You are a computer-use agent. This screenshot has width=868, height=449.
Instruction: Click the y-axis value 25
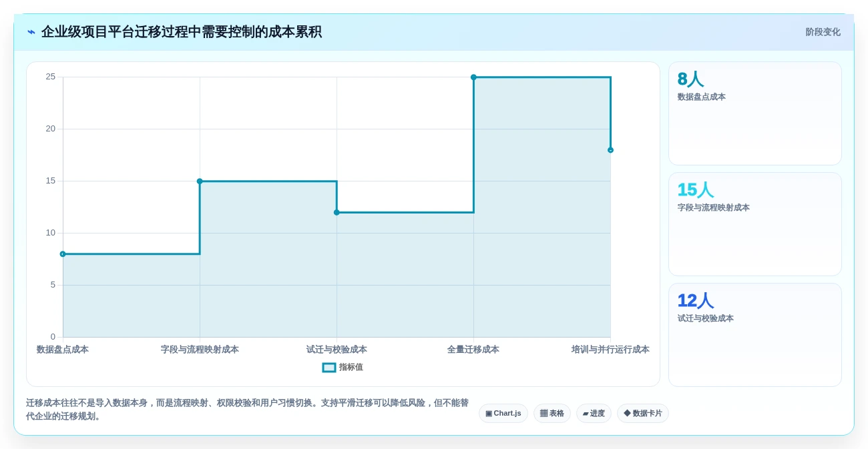tap(51, 77)
